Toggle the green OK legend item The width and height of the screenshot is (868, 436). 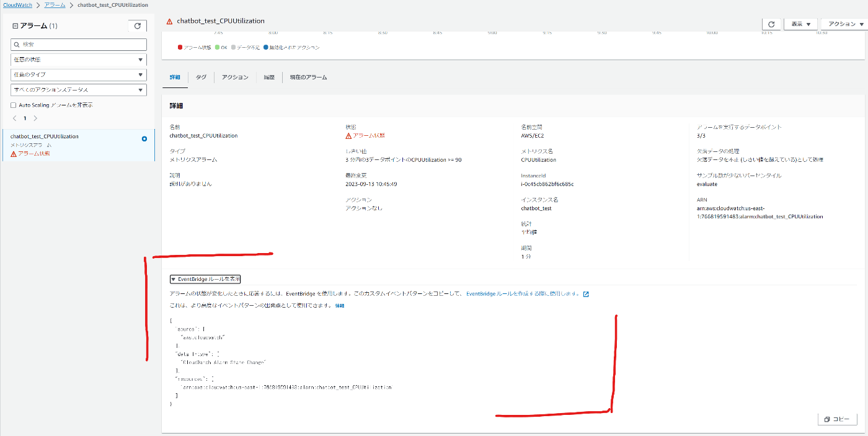point(221,48)
